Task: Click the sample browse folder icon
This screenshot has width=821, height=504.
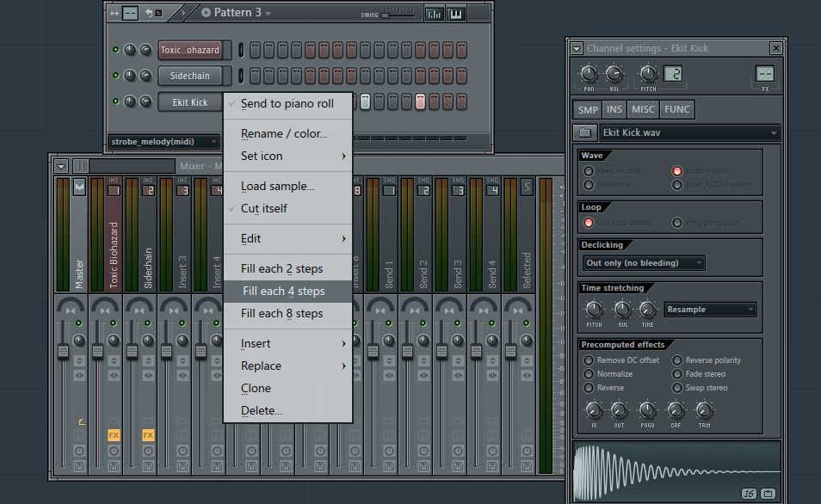Action: (x=585, y=133)
